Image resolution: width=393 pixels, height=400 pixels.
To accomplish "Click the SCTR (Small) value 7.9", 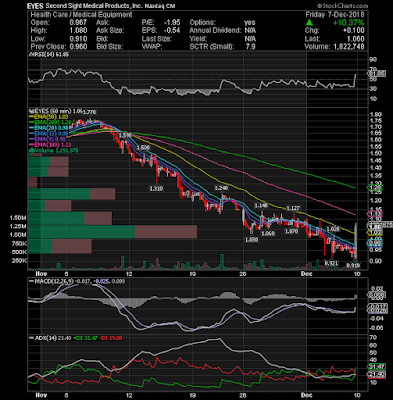I will [x=251, y=47].
